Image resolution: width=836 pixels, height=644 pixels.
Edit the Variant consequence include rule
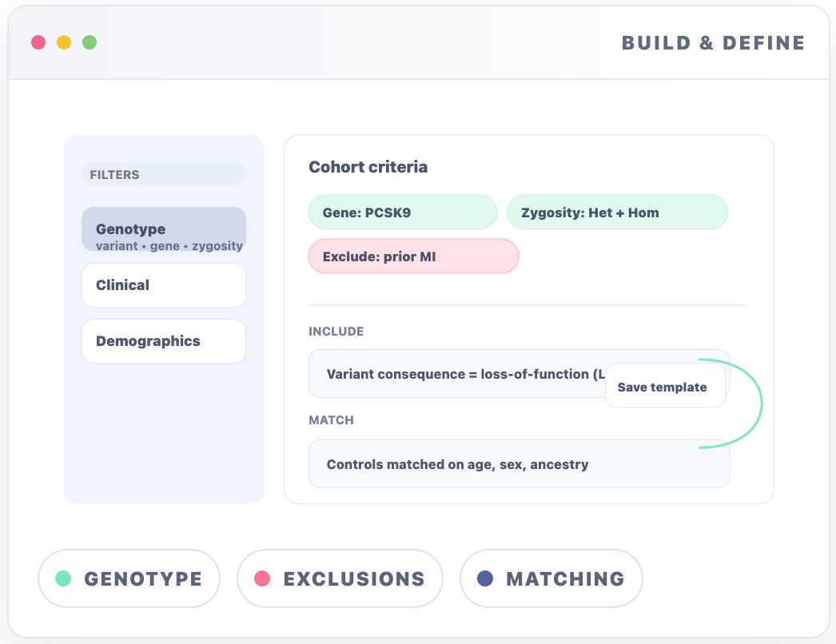click(456, 374)
